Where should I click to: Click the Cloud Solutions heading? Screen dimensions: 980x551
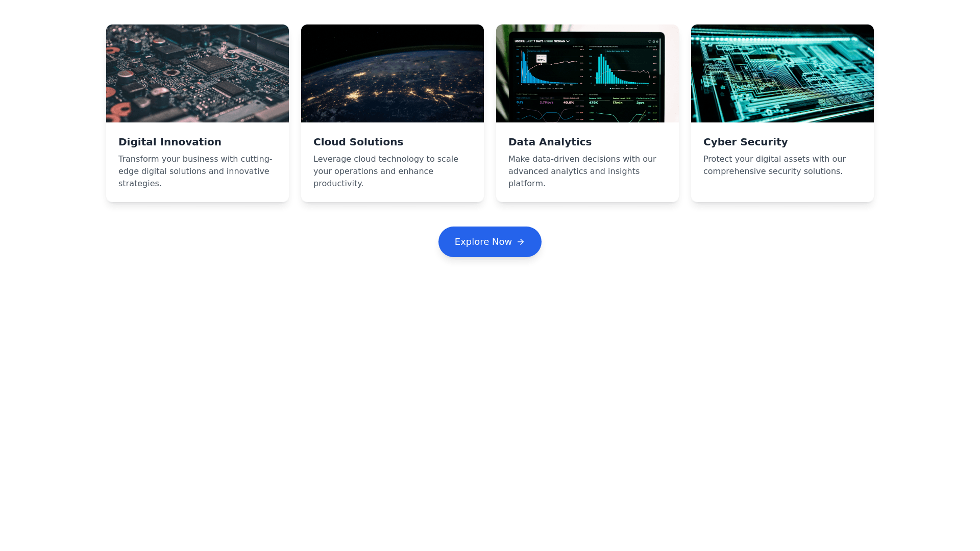[x=358, y=142]
